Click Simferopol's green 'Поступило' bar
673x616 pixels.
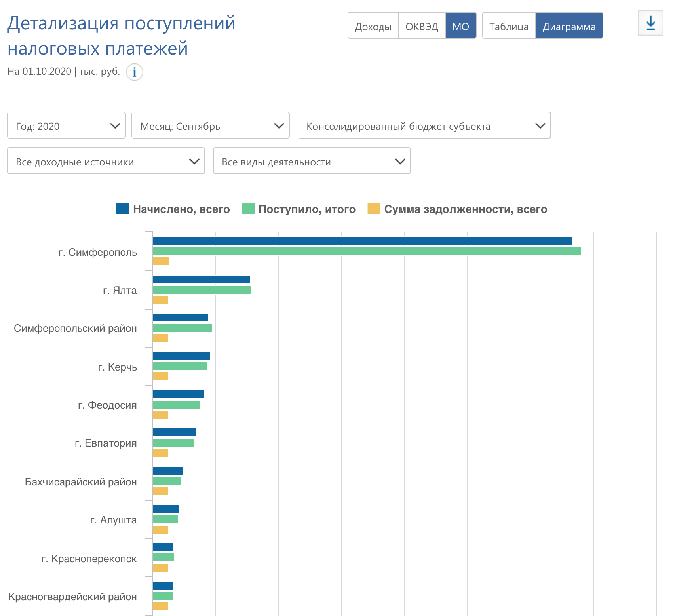click(367, 251)
